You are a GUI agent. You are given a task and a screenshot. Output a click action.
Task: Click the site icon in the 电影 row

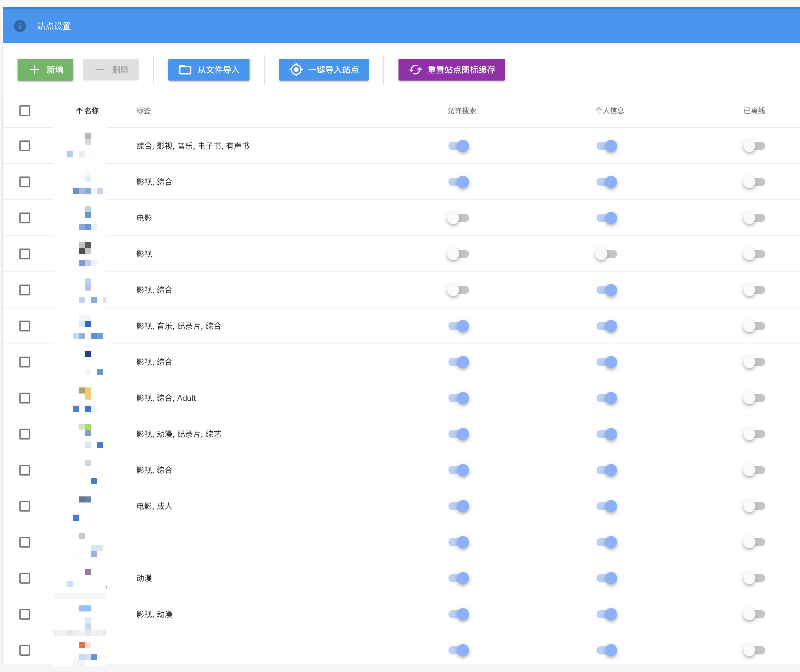[88, 212]
